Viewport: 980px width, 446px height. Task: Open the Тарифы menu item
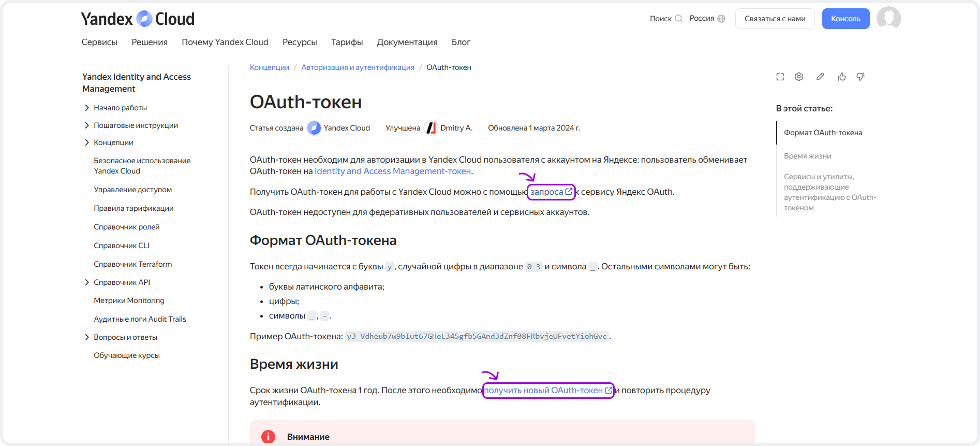pos(347,42)
